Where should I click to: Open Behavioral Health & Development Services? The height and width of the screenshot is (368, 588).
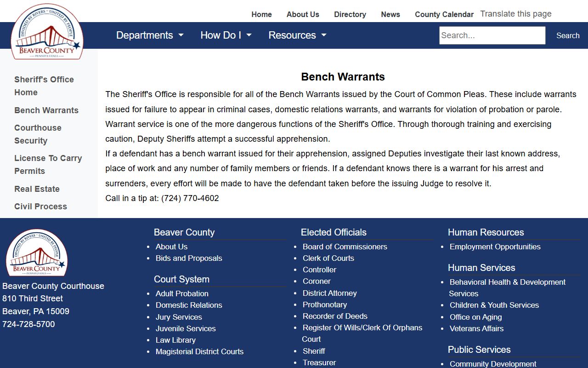point(507,288)
